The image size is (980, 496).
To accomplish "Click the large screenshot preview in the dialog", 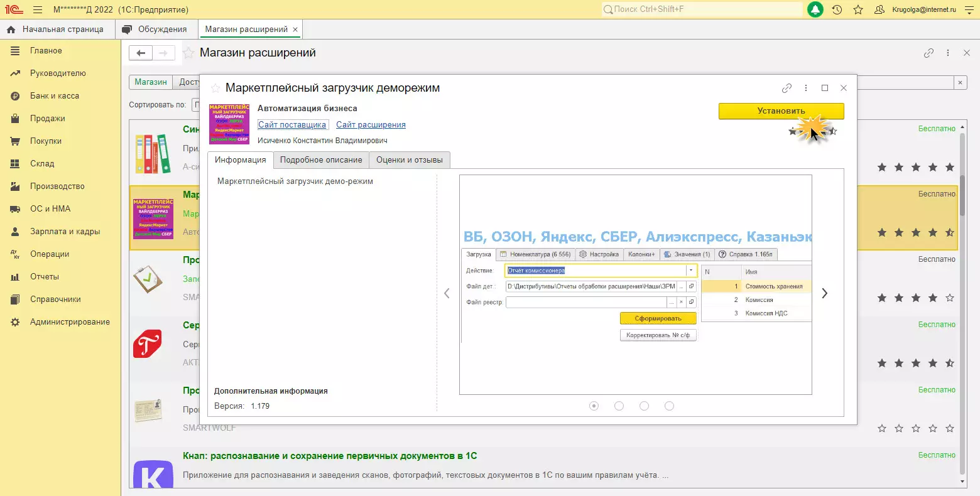I will coord(636,284).
